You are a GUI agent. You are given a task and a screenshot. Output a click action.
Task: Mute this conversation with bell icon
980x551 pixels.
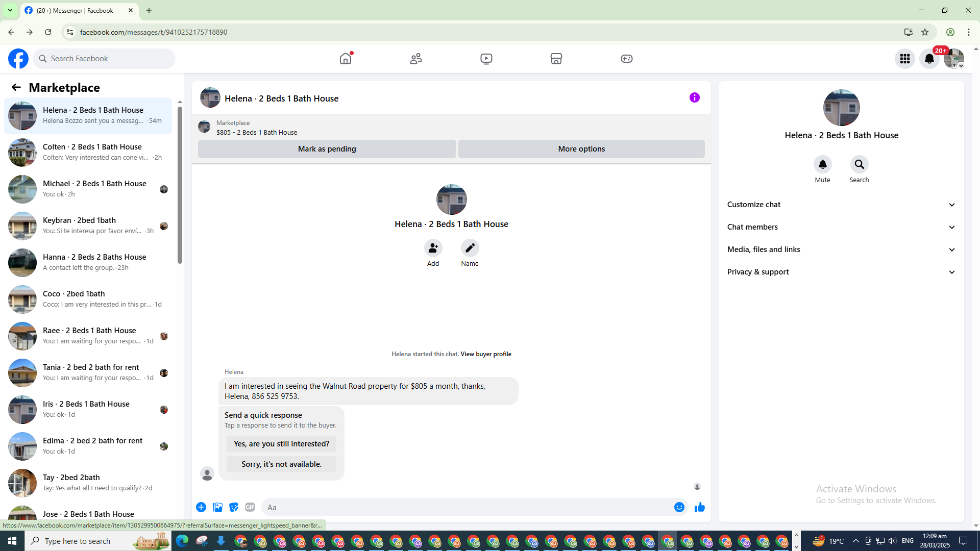pyautogui.click(x=823, y=164)
